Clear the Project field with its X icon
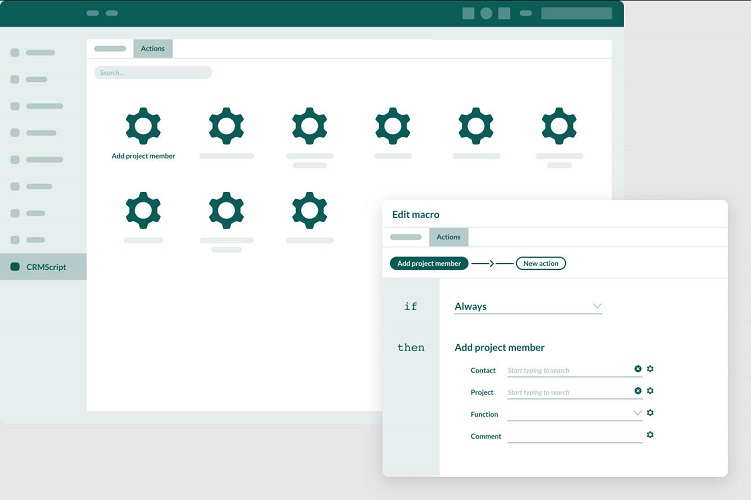 point(638,391)
